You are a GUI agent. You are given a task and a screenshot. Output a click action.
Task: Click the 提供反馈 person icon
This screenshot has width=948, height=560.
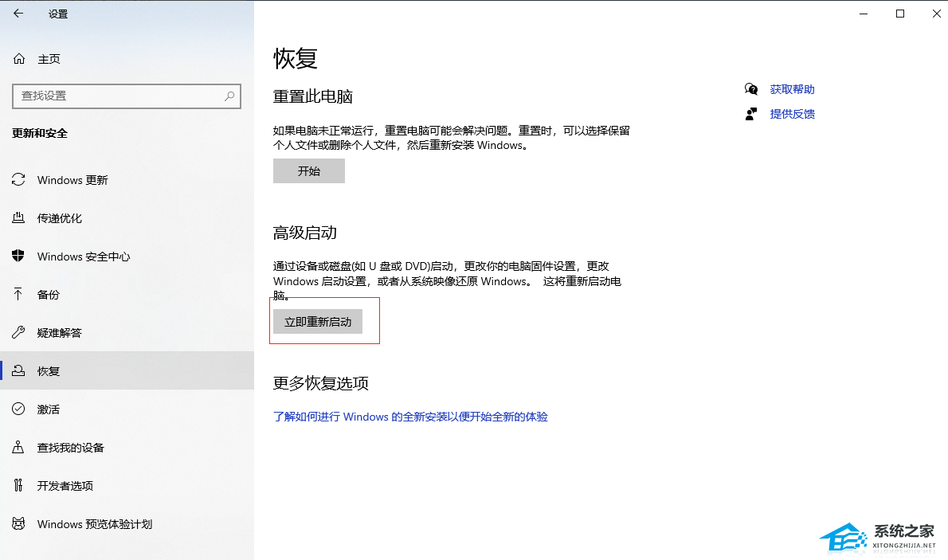751,114
